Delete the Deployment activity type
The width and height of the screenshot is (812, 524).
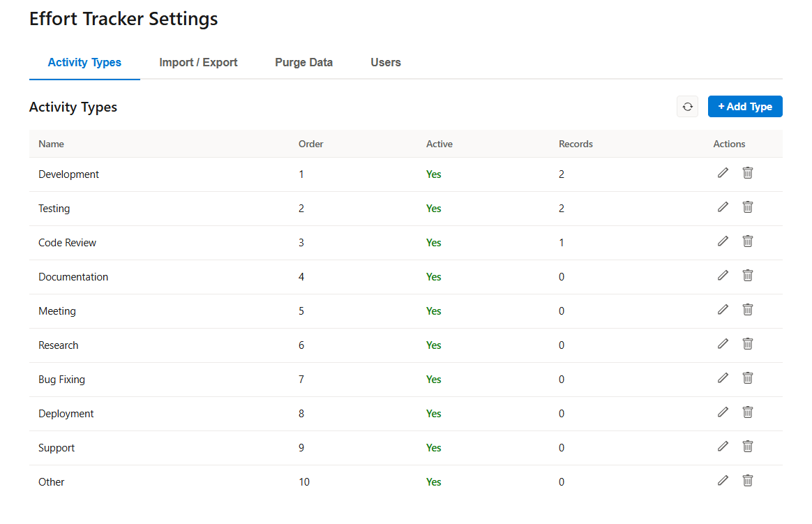click(747, 412)
